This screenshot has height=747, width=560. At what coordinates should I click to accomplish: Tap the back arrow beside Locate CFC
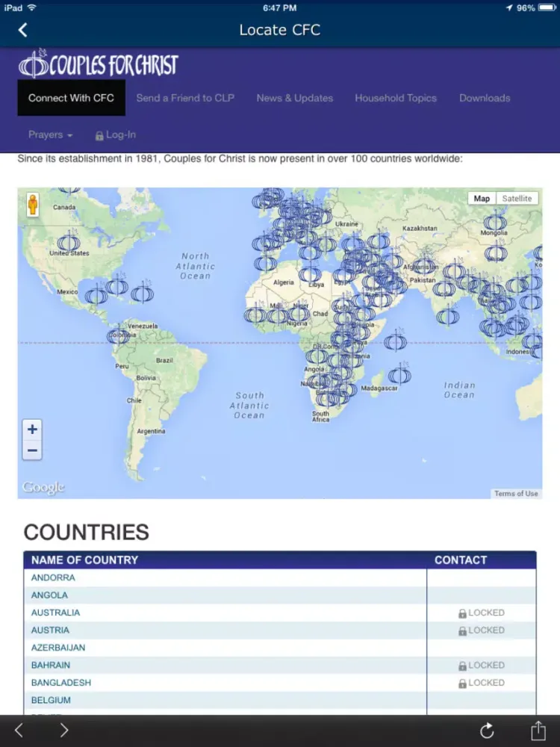pyautogui.click(x=22, y=30)
